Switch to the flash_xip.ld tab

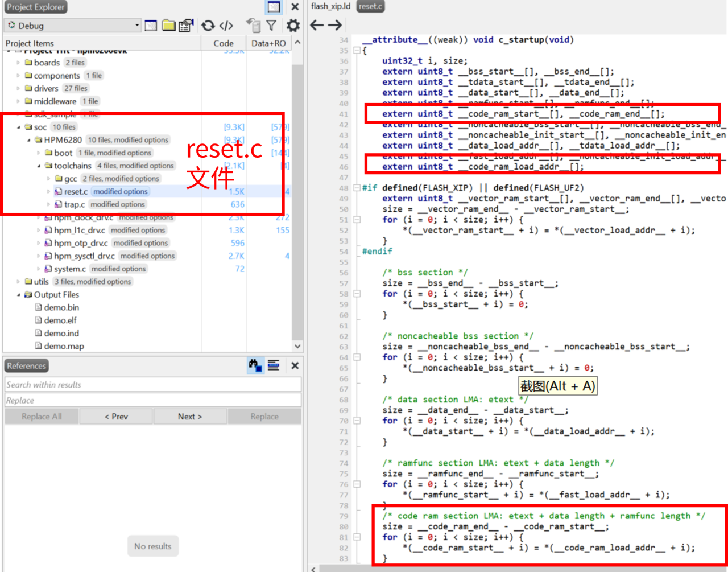click(x=330, y=6)
